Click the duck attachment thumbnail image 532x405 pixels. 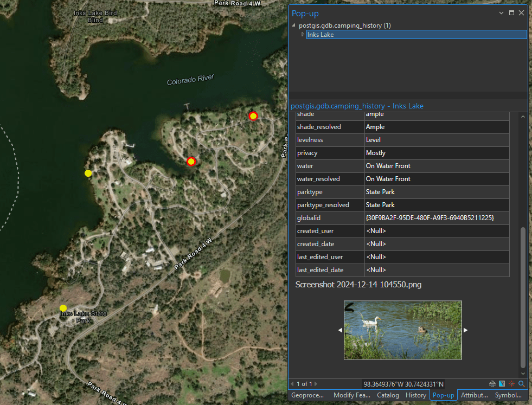tap(402, 330)
